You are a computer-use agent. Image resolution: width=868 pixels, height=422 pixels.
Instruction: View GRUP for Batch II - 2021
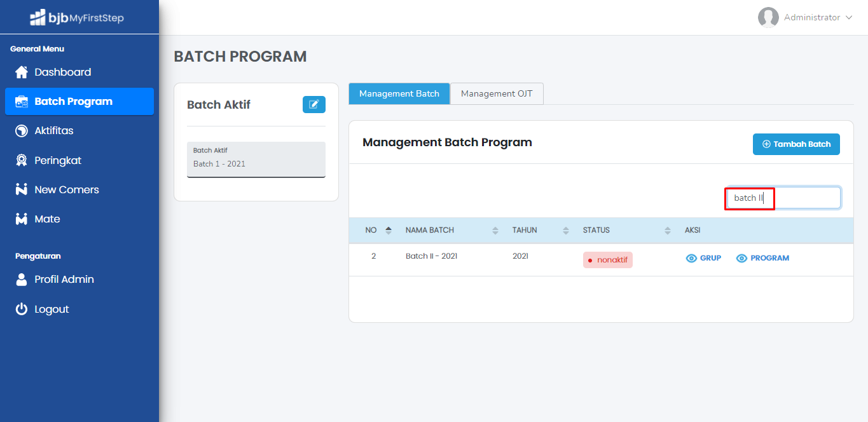703,258
